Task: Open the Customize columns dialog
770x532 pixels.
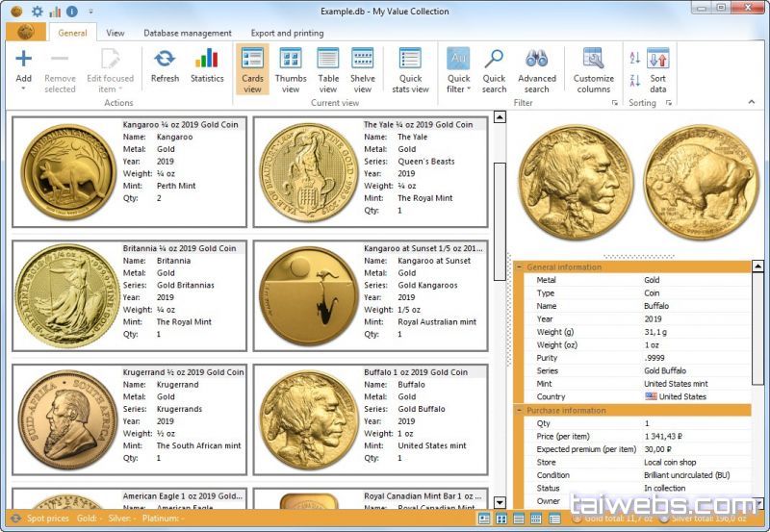Action: (x=593, y=69)
